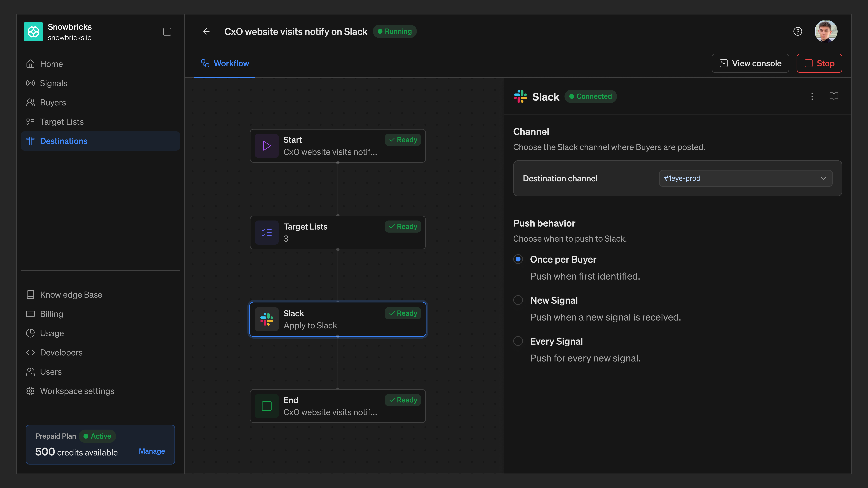Click the Ready badge on Start node
The image size is (868, 488).
coord(403,140)
